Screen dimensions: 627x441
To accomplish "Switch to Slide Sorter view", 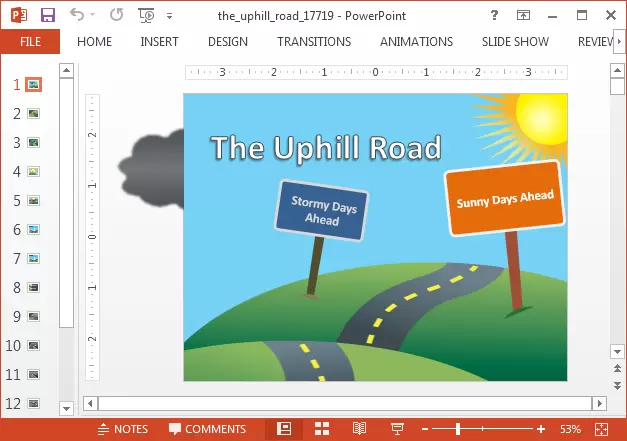I will [x=322, y=429].
